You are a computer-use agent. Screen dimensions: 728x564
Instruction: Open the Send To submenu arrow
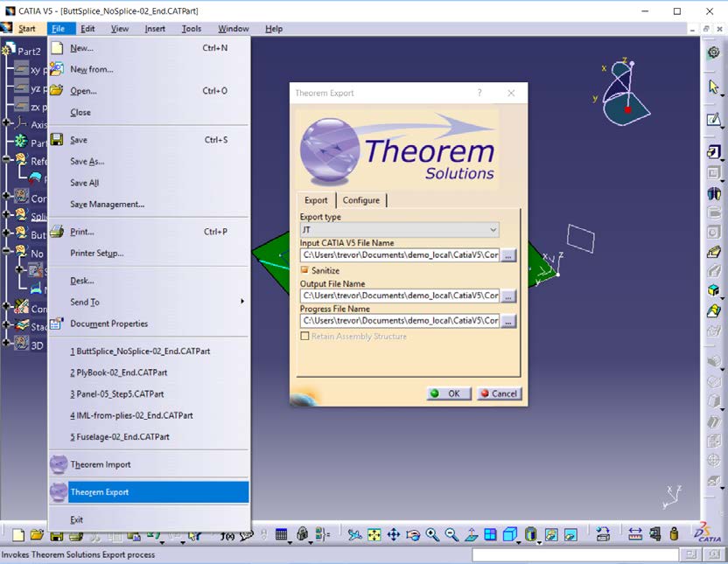[x=241, y=302]
